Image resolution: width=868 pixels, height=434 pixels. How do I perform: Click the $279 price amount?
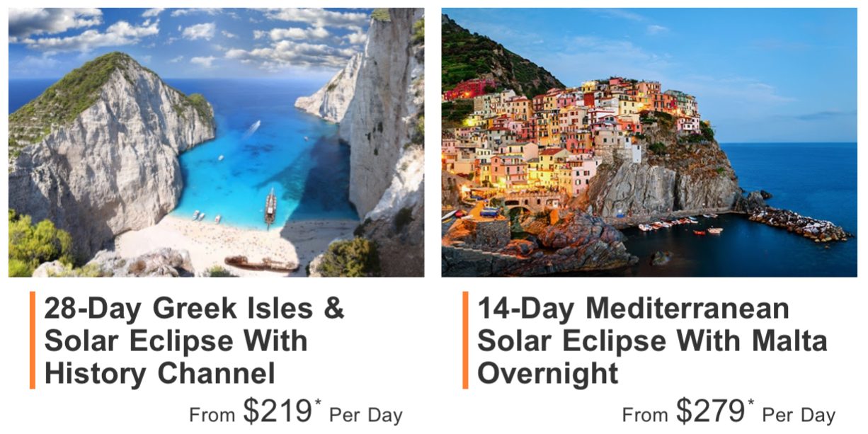coord(711,411)
